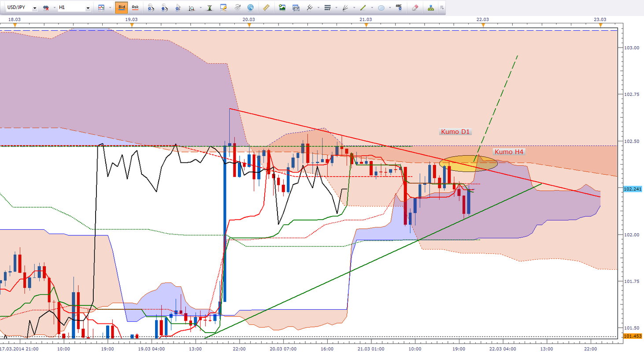Select the cursor zoom pointer tool
This screenshot has width=644, height=352.
178,7
